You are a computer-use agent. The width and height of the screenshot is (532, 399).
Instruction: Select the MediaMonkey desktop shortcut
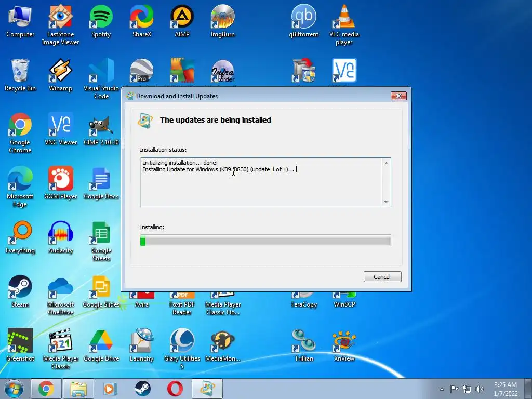tap(222, 345)
